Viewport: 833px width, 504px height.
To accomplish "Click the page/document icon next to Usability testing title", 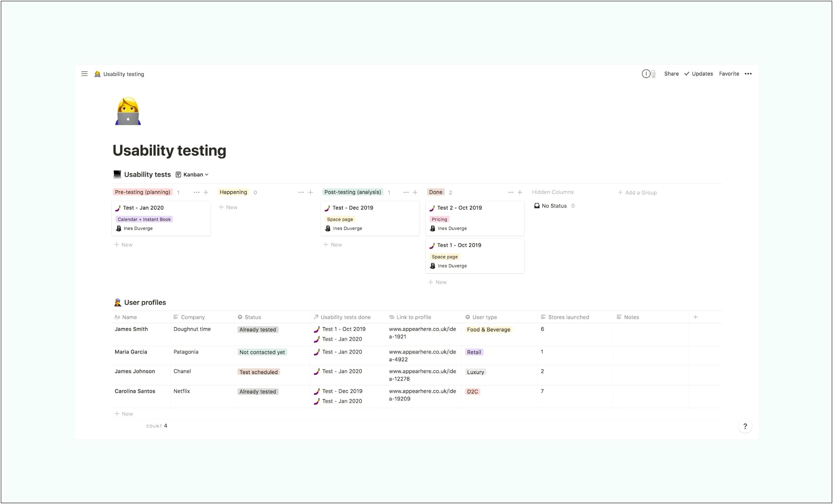I will 98,73.
